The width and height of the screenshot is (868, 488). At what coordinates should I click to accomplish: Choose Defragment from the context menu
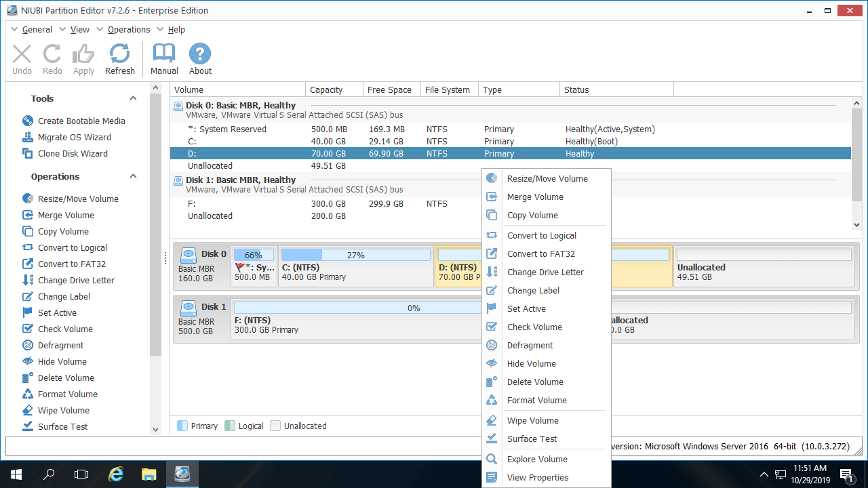(x=530, y=345)
